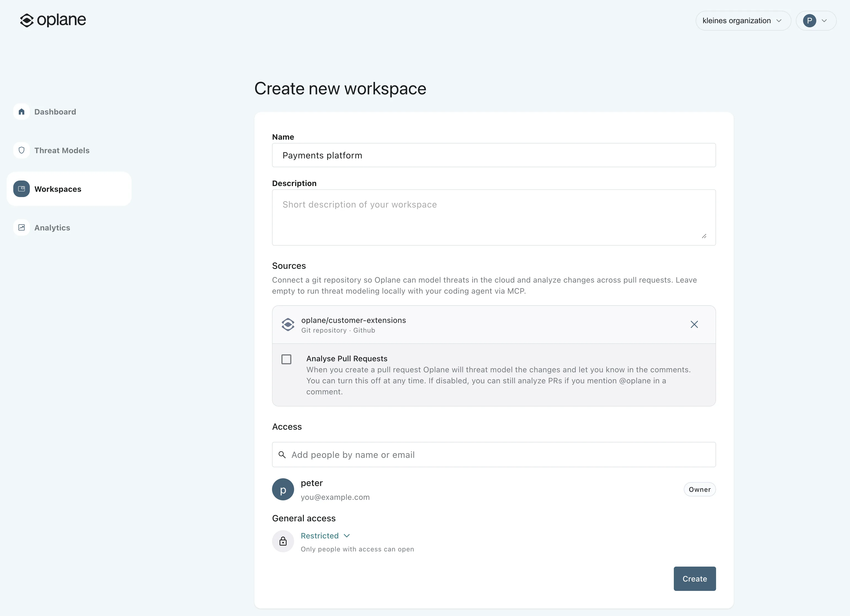Click the oplane logo
The height and width of the screenshot is (616, 850).
point(53,20)
